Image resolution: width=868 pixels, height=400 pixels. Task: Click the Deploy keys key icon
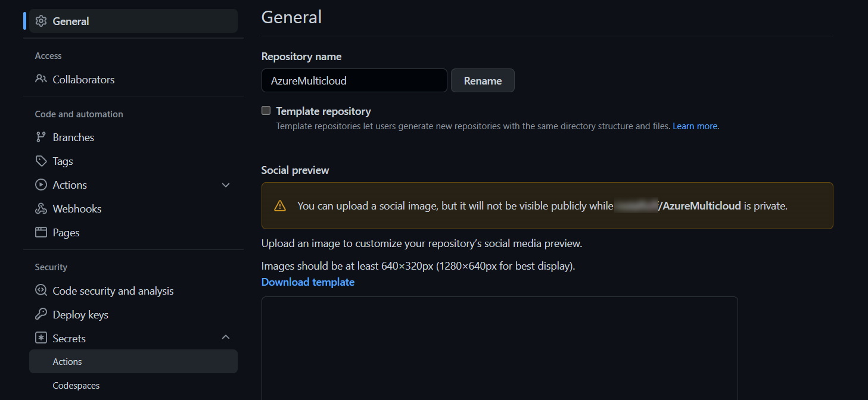[x=41, y=314]
